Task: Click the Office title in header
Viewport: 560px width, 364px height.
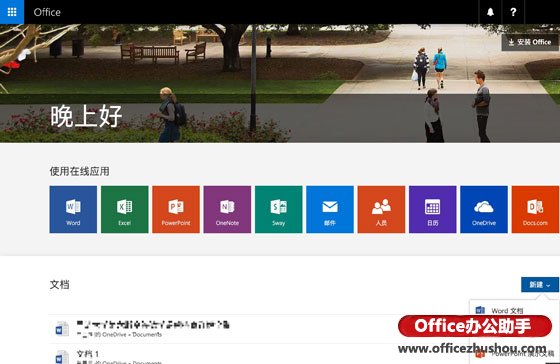Action: point(47,12)
